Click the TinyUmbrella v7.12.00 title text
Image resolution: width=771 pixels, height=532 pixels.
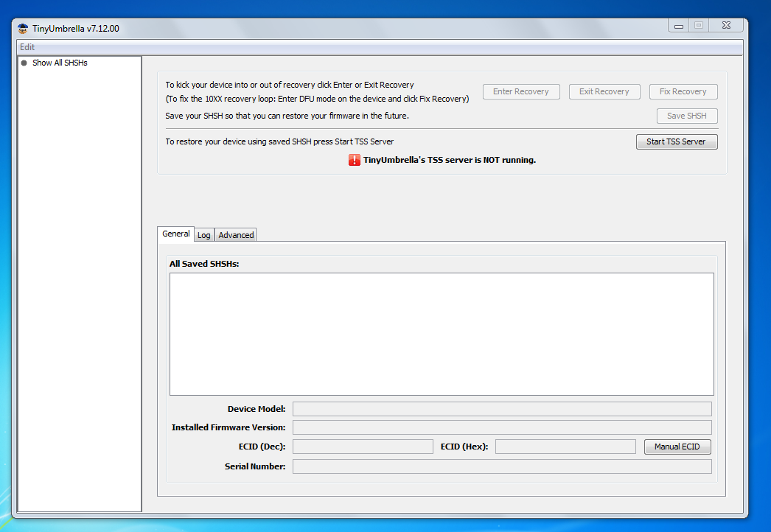click(x=76, y=29)
